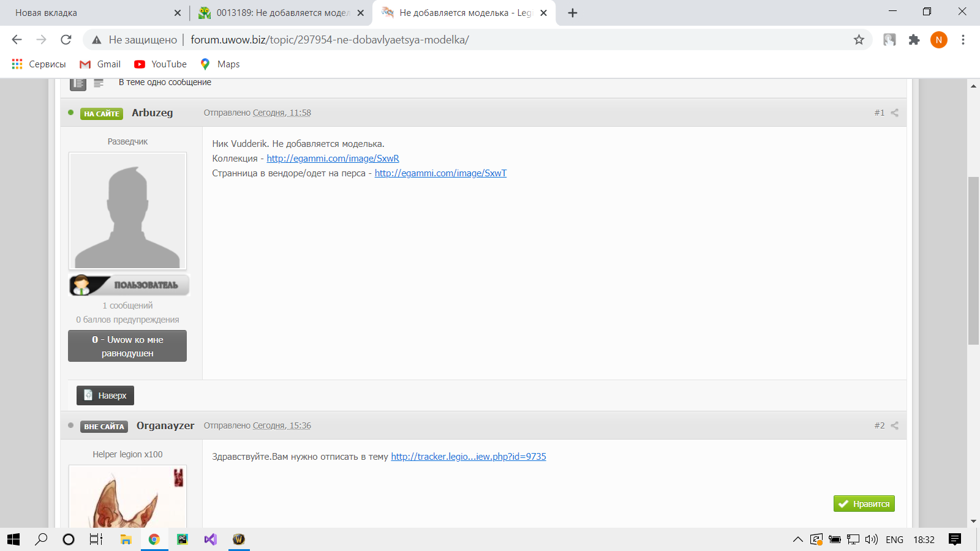Screen dimensions: 980x551
Task: Open the egammi.com/image/SxwR link
Action: point(333,159)
